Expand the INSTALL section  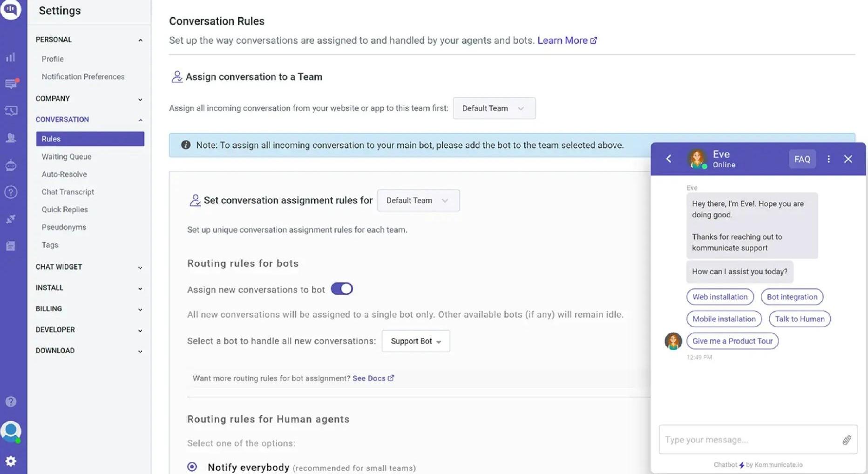point(89,288)
